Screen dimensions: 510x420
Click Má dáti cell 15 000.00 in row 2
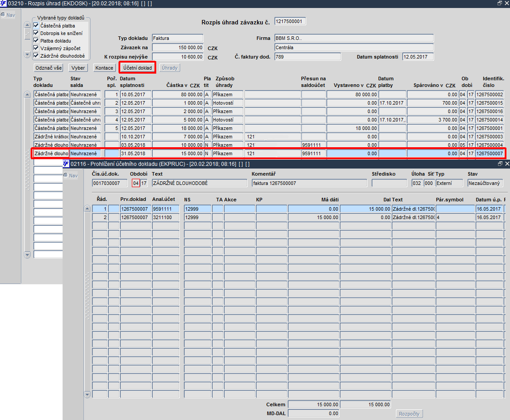(313, 217)
